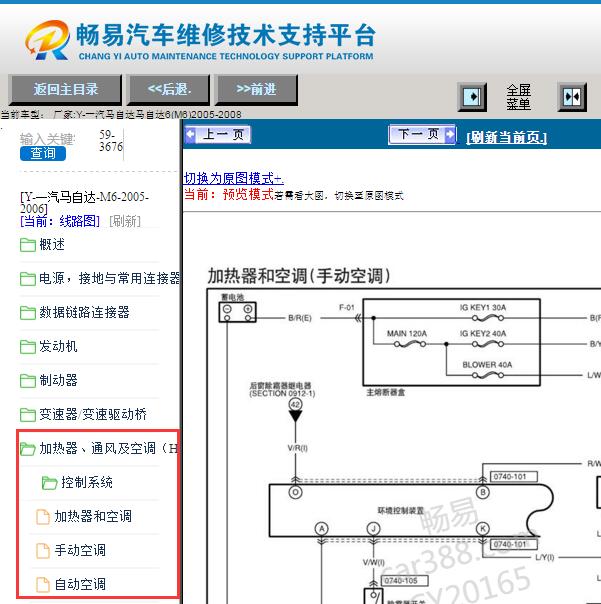This screenshot has height=604, width=601.
Task: Click the folder icon beside 发动机
Action: [x=28, y=347]
